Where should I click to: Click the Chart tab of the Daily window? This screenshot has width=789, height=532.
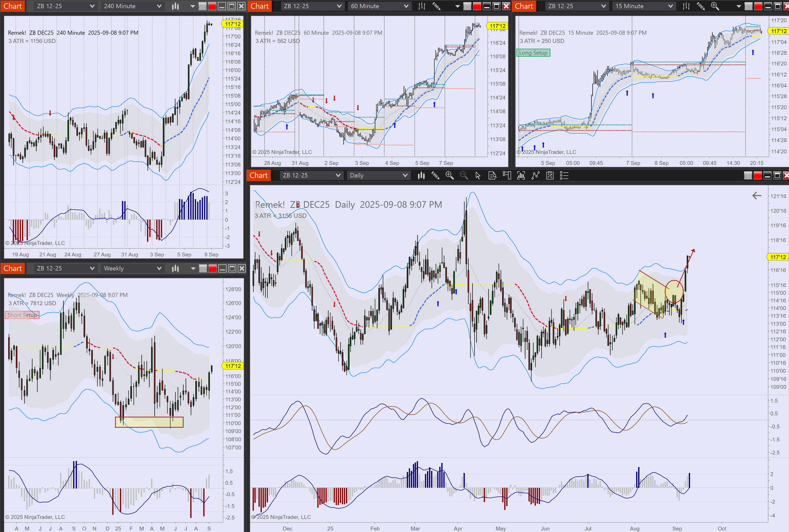pos(258,175)
